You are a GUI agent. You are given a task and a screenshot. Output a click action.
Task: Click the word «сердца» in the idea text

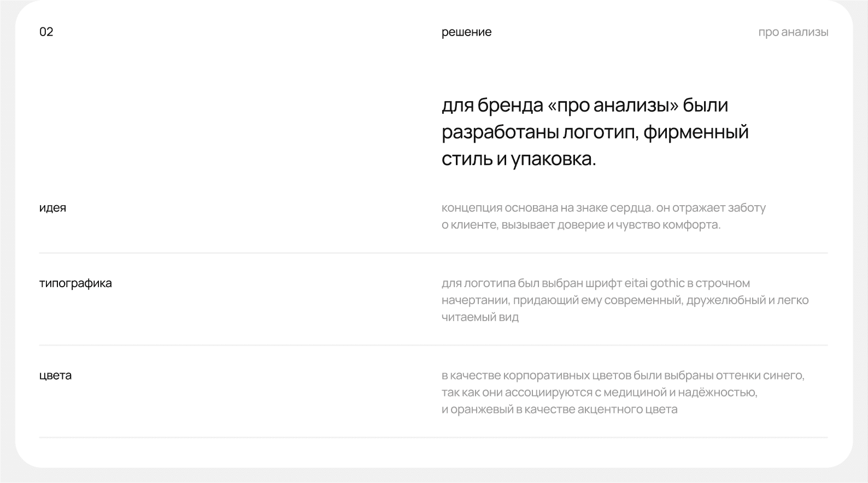pyautogui.click(x=631, y=208)
